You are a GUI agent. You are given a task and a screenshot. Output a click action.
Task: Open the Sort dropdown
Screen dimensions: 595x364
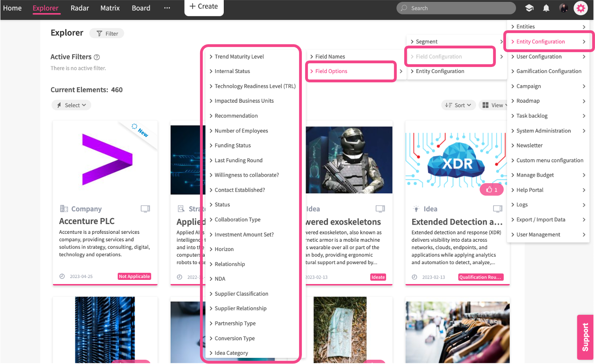coord(458,105)
